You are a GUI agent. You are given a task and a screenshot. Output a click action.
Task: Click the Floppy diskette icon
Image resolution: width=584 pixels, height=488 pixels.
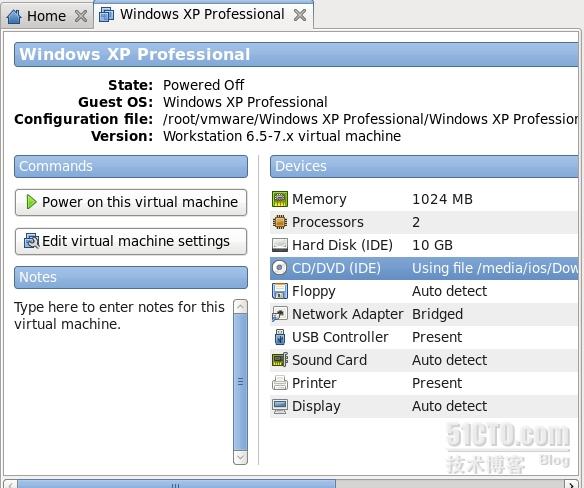pyautogui.click(x=280, y=291)
